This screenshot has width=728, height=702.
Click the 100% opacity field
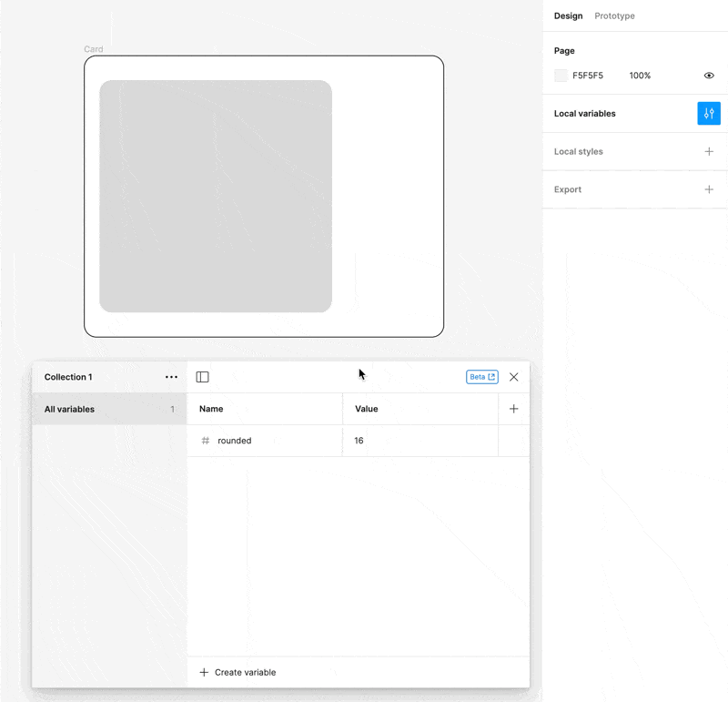640,76
